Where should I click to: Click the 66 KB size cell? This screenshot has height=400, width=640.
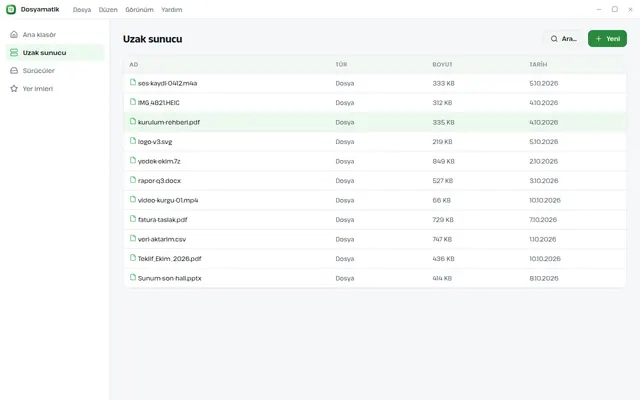click(x=441, y=200)
